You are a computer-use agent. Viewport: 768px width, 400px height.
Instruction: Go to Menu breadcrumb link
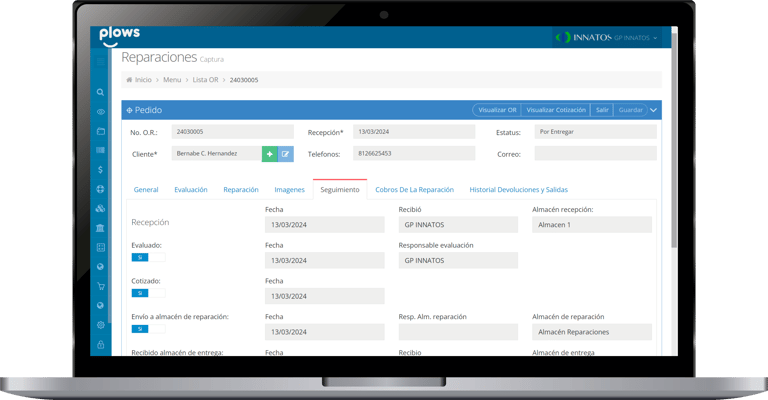pos(172,80)
